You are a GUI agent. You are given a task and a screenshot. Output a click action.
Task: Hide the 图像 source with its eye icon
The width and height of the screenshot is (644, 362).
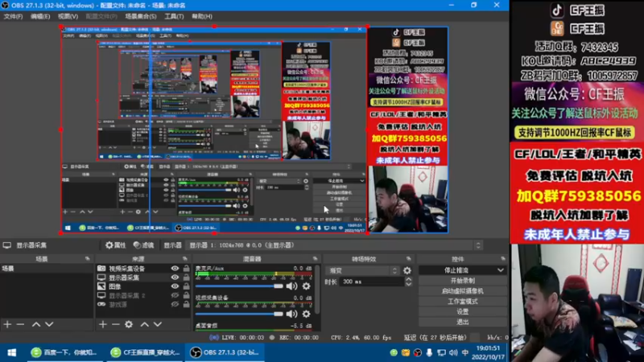coord(175,286)
